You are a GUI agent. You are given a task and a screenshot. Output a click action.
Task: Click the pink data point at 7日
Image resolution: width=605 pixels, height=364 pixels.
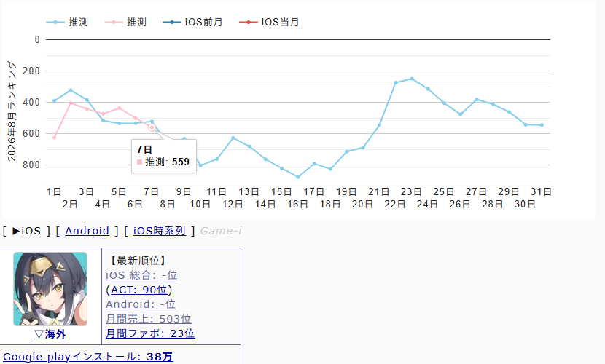coord(152,127)
